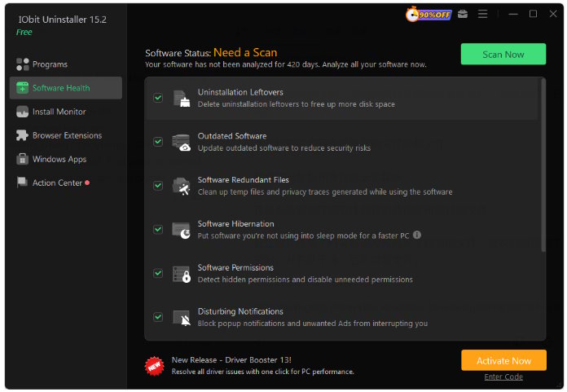Select the Software Hibernation title
567x392 pixels.
pos(235,224)
